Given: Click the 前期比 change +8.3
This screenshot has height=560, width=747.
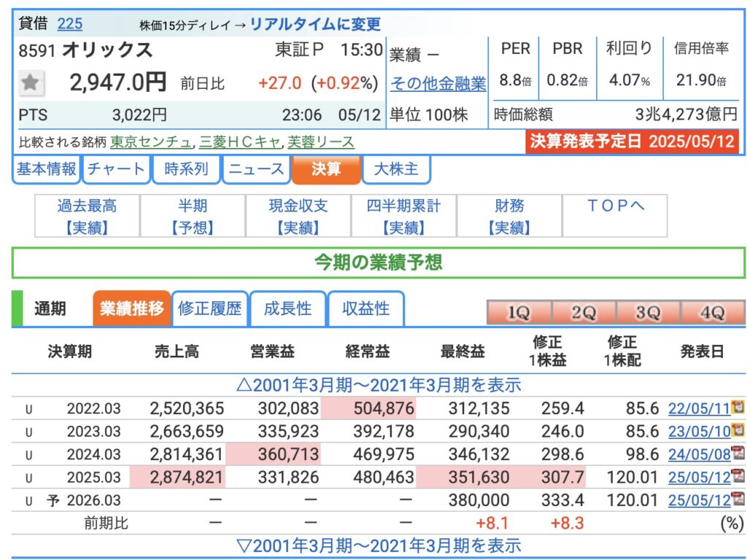Looking at the screenshot, I should click(x=567, y=524).
